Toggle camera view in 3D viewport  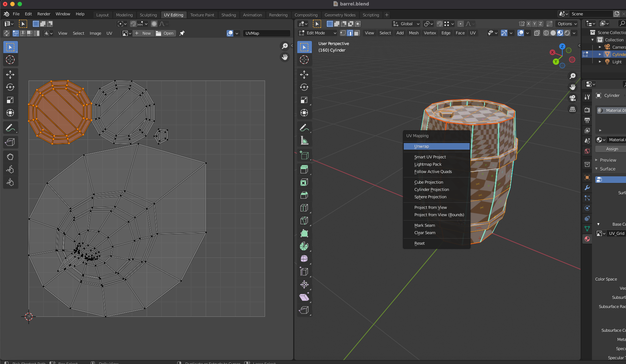point(573,98)
